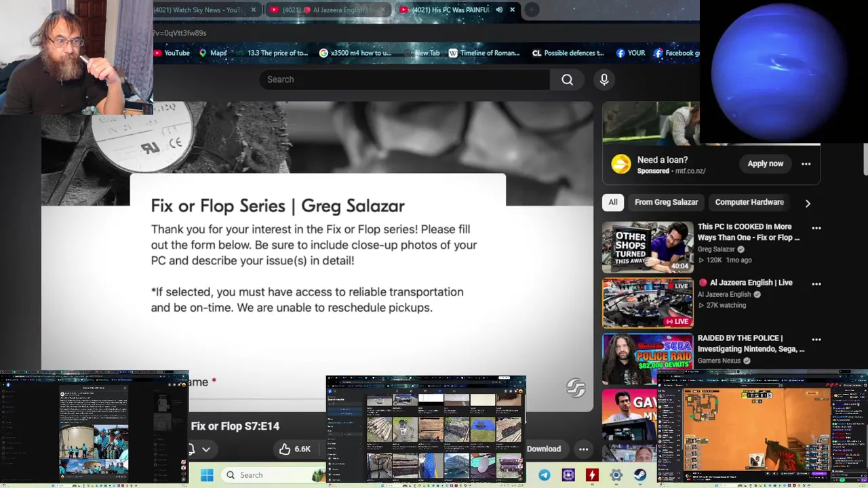Open more options for Al Jazeera English Live
This screenshot has width=868, height=488.
point(816,284)
